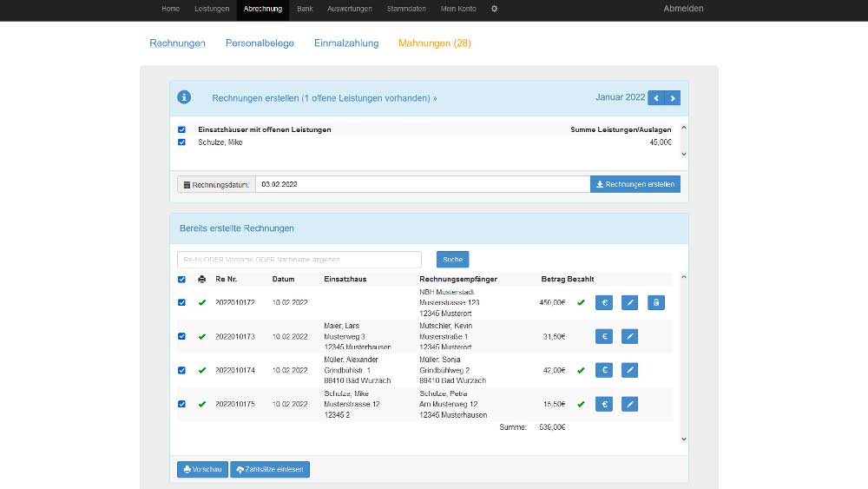
Task: Uncheck invoice 2022010172 checkbox
Action: click(x=181, y=302)
